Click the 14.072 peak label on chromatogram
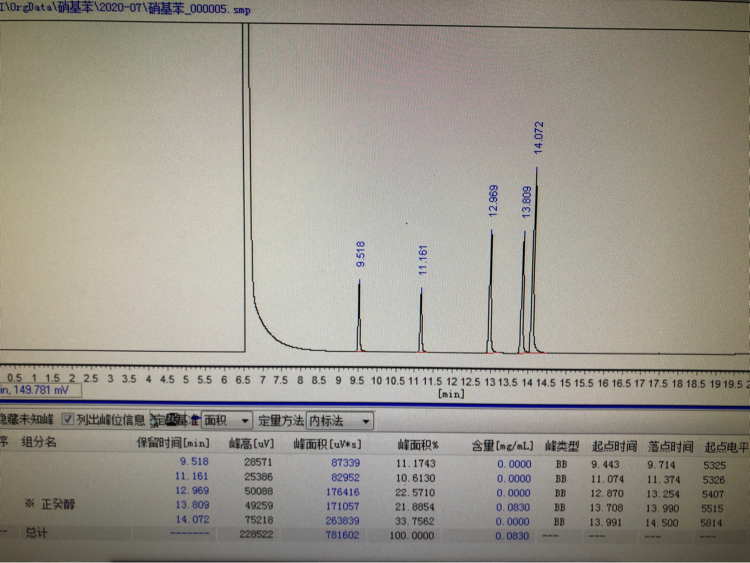Image resolution: width=750 pixels, height=563 pixels. click(x=539, y=138)
